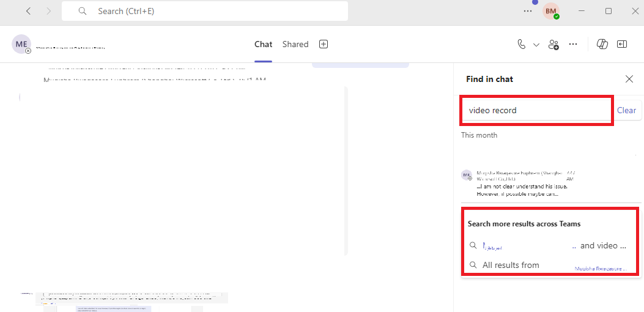This screenshot has height=312, width=644.
Task: Toggle the chat pop-out panel icon
Action: tap(622, 45)
